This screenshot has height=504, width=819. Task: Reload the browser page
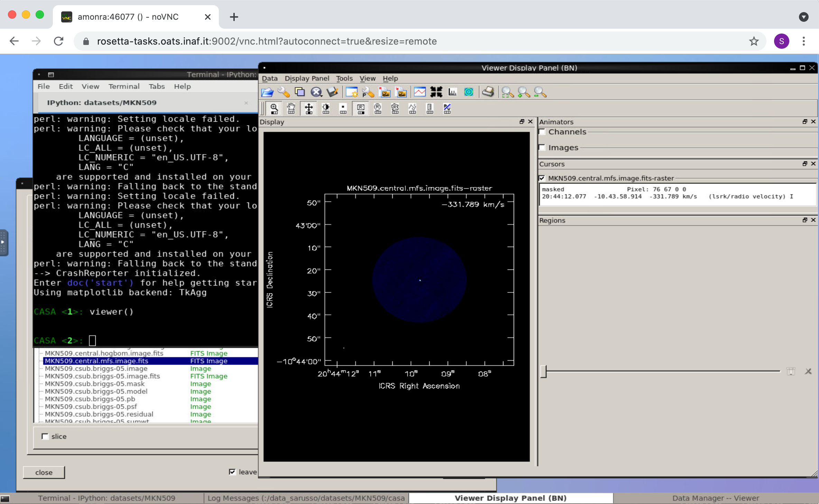tap(59, 41)
